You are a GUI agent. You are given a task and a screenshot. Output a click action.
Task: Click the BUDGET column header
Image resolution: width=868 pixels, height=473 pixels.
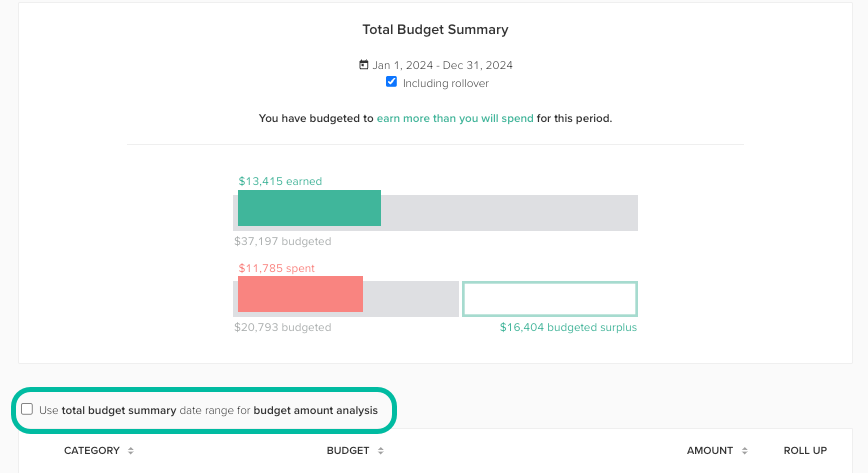[347, 451]
